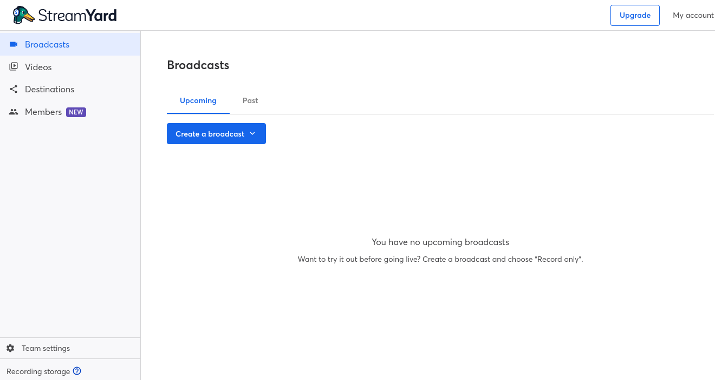715x380 pixels.
Task: Click the Destinations share icon
Action: (x=14, y=89)
